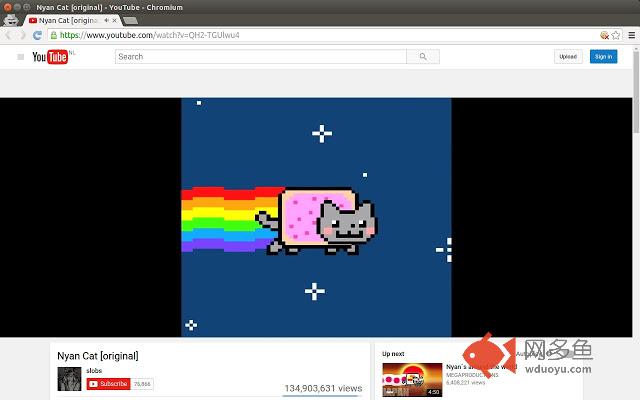Viewport: 640px width, 400px height.
Task: Click the Up next heading
Action: click(393, 354)
